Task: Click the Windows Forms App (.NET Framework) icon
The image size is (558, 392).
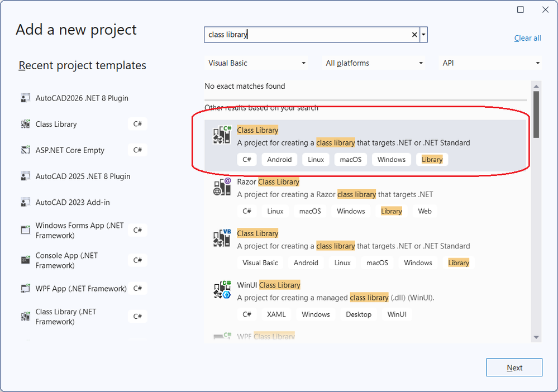Action: point(25,230)
